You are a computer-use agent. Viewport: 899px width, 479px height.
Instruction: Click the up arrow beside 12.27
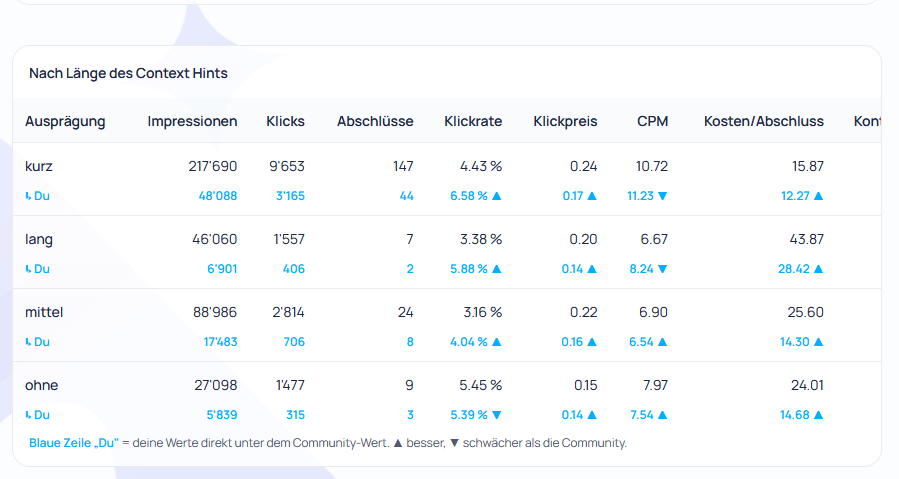pos(819,196)
